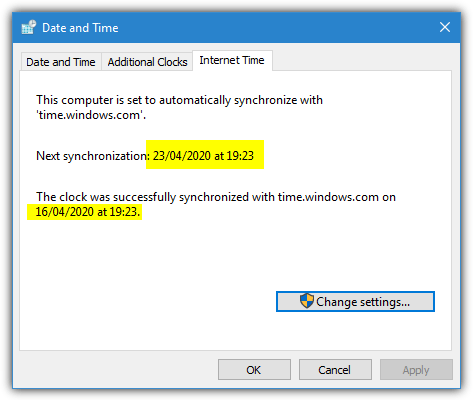473x400 pixels.
Task: Switch to the Date and Time tab
Action: click(x=61, y=62)
